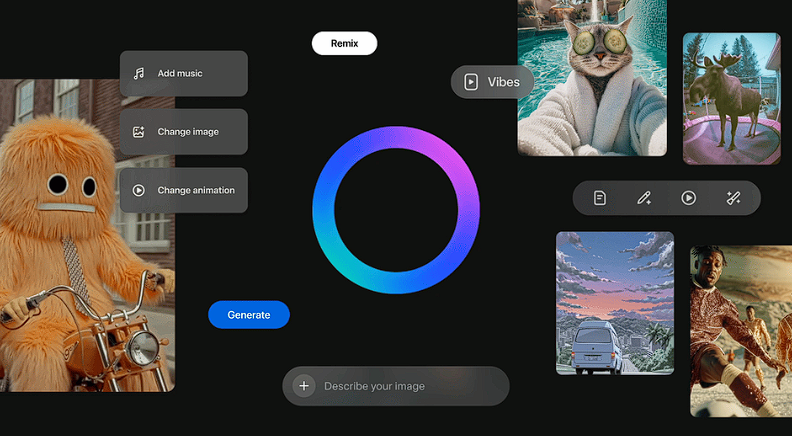
Task: Select the anime van sunset thumbnail
Action: 614,303
